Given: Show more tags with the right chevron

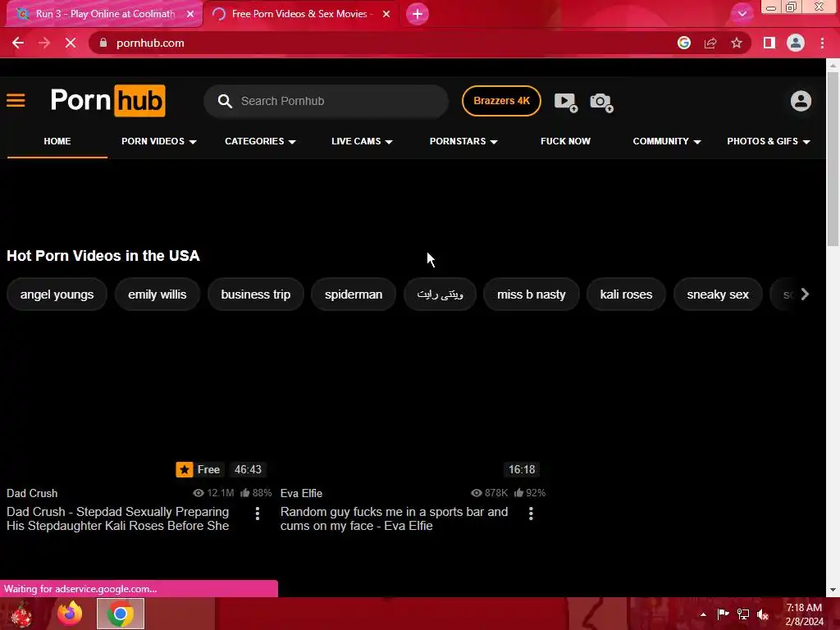Looking at the screenshot, I should (x=805, y=294).
